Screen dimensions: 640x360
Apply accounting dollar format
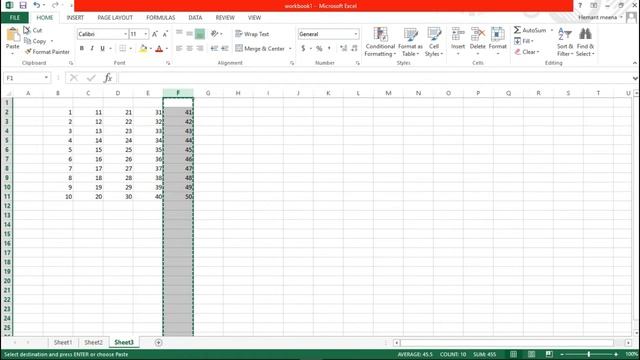click(303, 49)
